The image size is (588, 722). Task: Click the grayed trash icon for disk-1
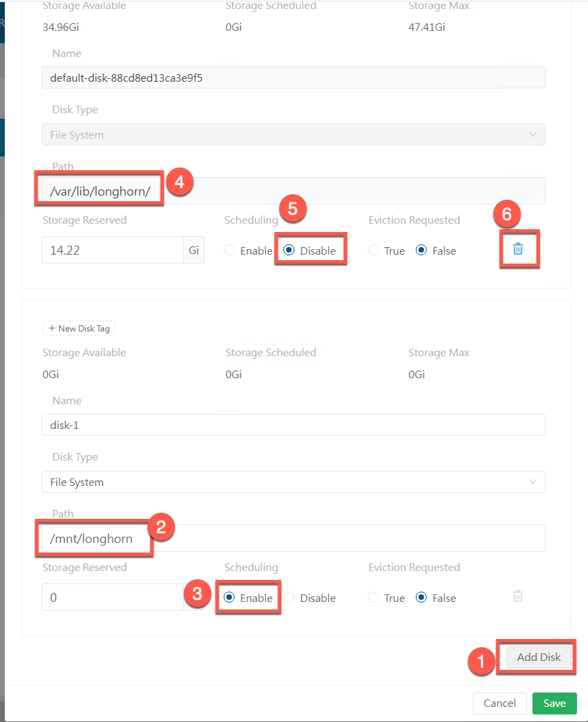[518, 596]
